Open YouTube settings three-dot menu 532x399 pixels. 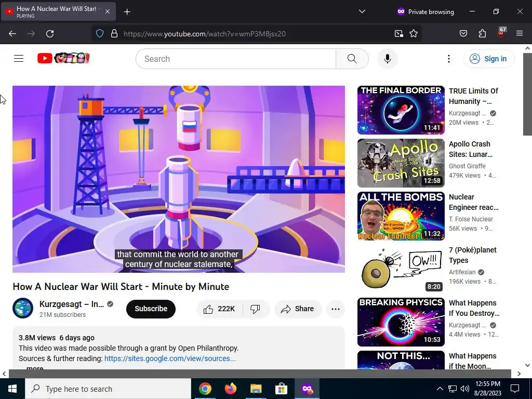[x=448, y=59]
